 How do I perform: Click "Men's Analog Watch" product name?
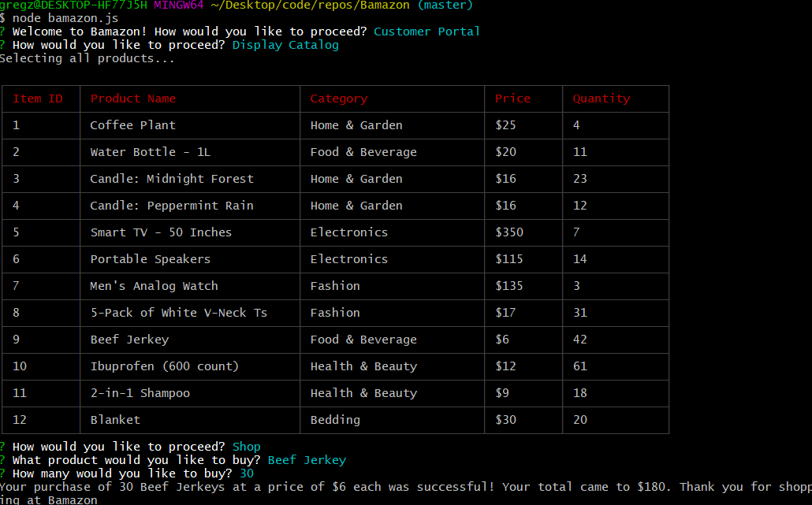click(x=155, y=286)
